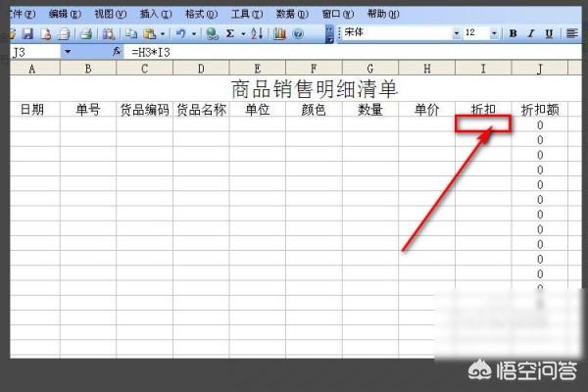Toggle Underline formatting

(x=549, y=33)
